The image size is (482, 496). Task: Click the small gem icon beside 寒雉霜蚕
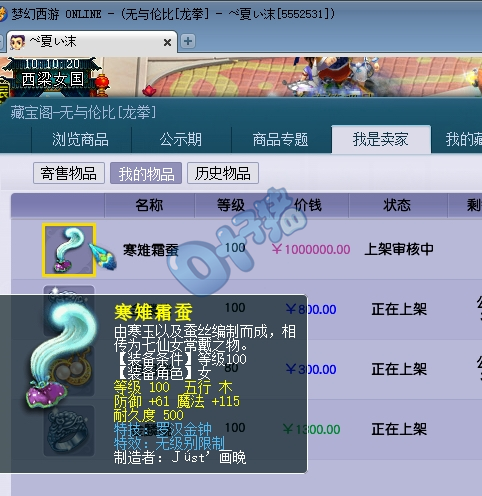point(103,256)
